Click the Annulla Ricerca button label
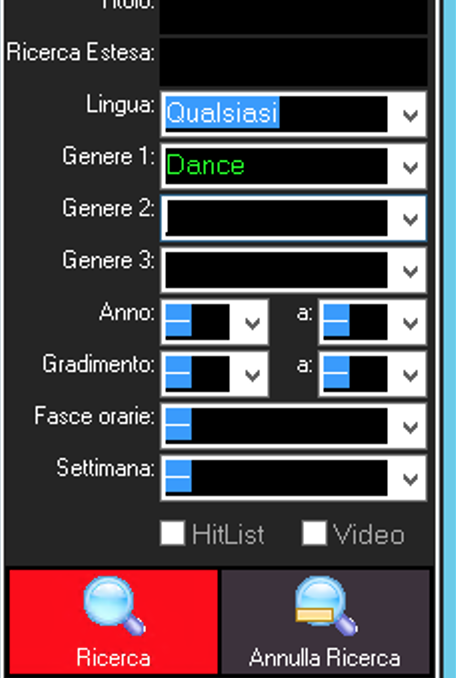This screenshot has width=456, height=678. coord(325,658)
